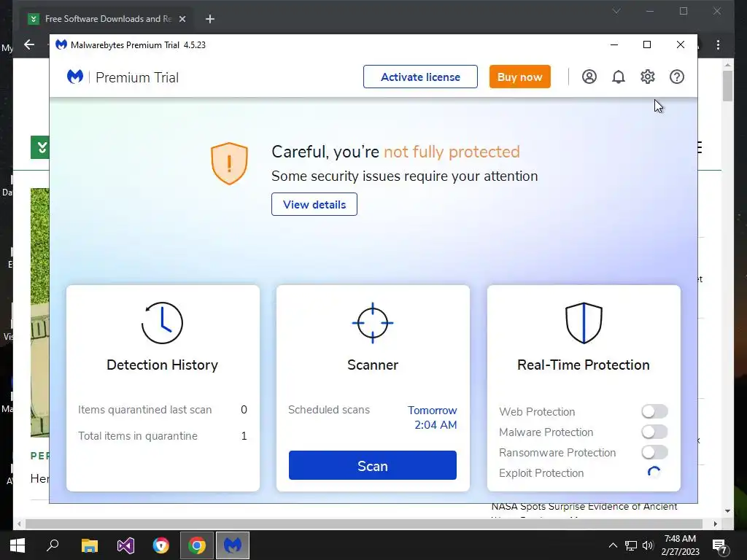The image size is (747, 560).
Task: Toggle Ransomware Protection switch
Action: (654, 452)
